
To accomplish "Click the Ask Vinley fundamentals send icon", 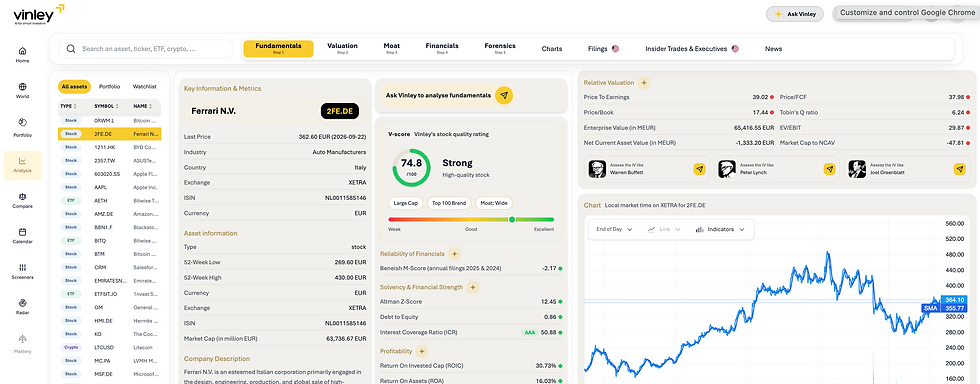I will coord(504,95).
